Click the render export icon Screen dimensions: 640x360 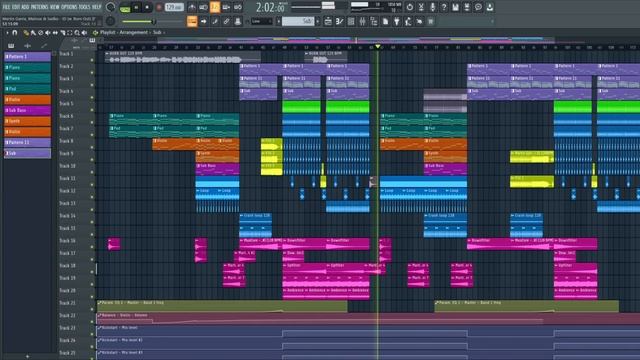click(x=467, y=7)
